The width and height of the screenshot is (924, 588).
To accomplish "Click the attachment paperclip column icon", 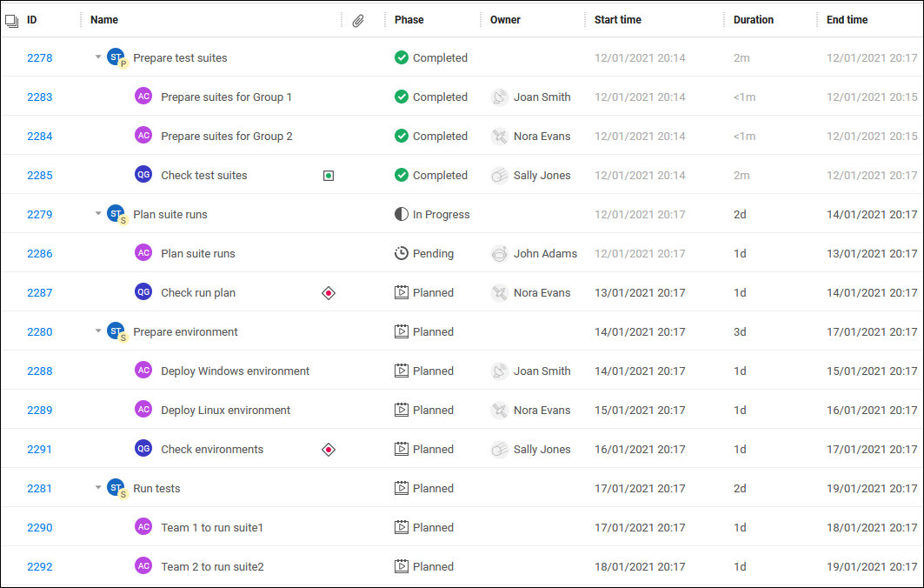I will [358, 20].
